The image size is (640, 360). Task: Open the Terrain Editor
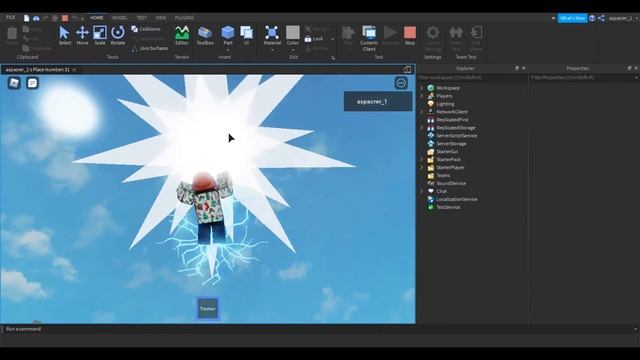[182, 35]
